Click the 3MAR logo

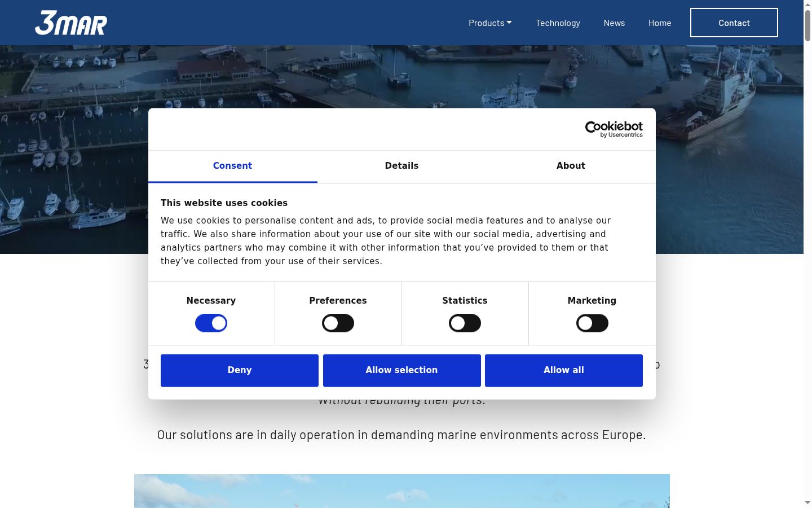(x=71, y=23)
